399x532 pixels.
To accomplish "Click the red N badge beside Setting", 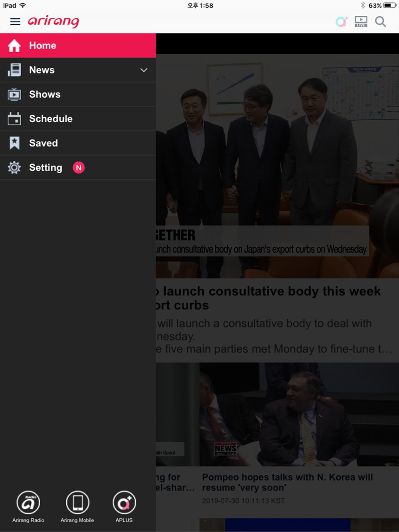I will click(79, 167).
